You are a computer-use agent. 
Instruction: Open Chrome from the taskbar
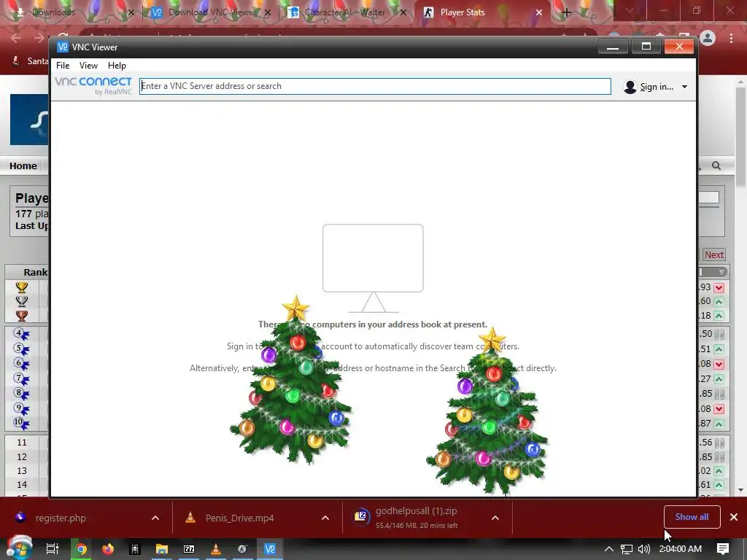coord(82,549)
